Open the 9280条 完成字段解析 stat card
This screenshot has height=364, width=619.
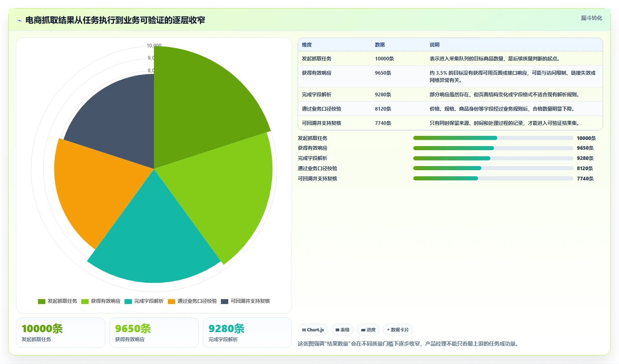coord(247,333)
